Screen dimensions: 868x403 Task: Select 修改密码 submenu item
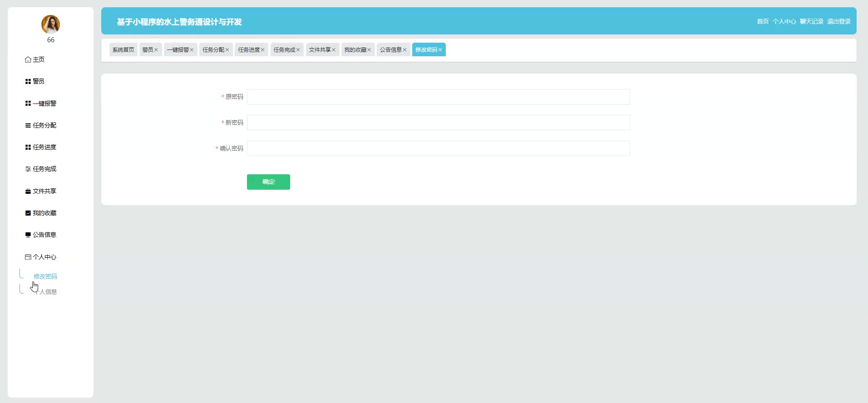click(x=45, y=276)
